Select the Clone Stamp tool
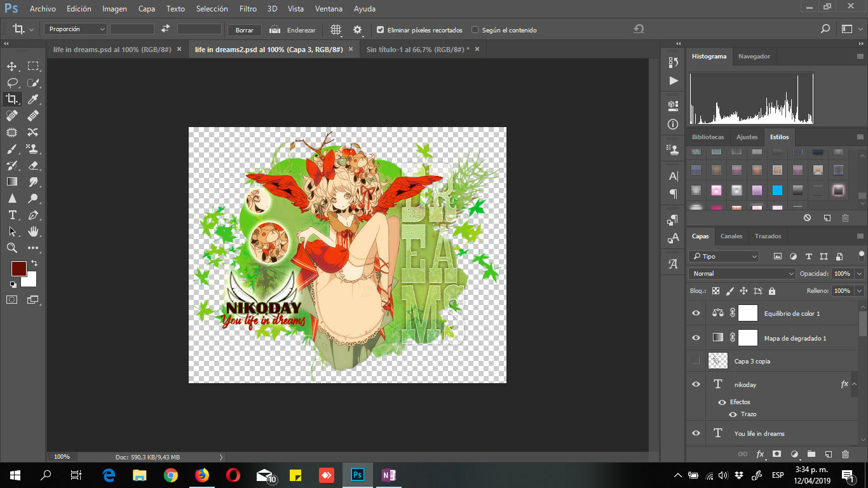The height and width of the screenshot is (488, 868). coord(33,149)
